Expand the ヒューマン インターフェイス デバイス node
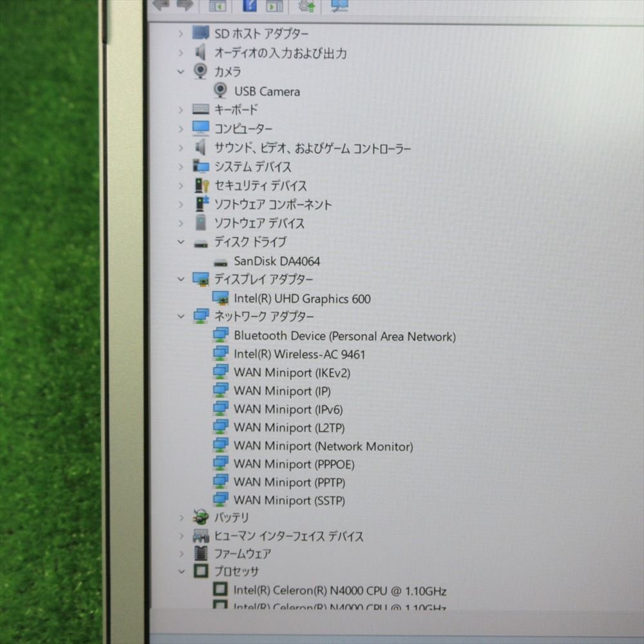Viewport: 644px width, 644px height. (181, 536)
